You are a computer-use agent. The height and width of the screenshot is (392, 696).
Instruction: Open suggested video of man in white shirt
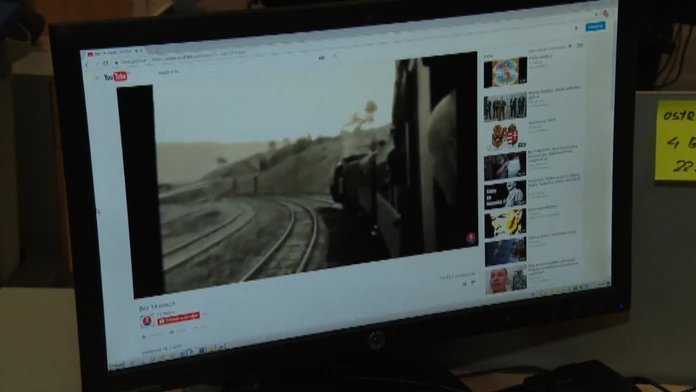click(x=505, y=166)
